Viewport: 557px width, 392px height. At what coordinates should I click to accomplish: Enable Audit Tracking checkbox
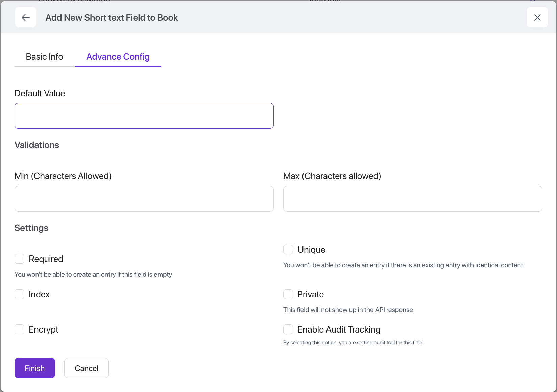tap(288, 329)
